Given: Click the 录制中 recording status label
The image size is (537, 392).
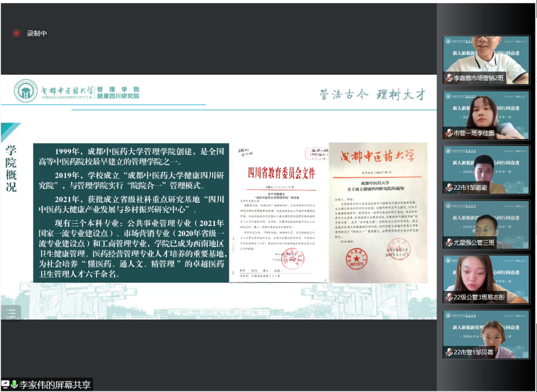Looking at the screenshot, I should tap(37, 33).
